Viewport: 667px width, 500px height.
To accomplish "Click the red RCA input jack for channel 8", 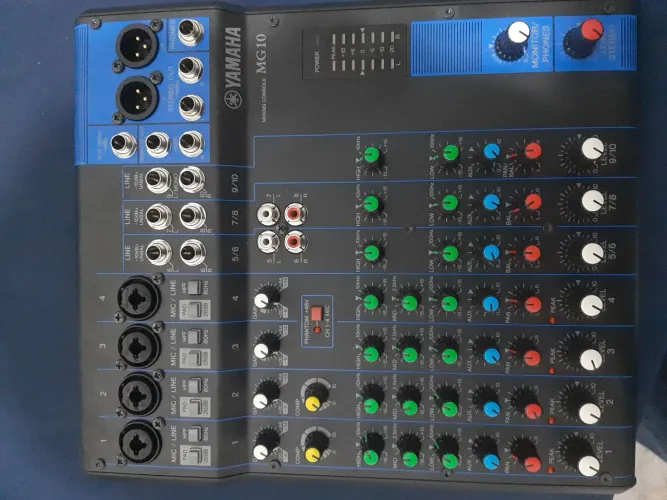I will click(295, 214).
